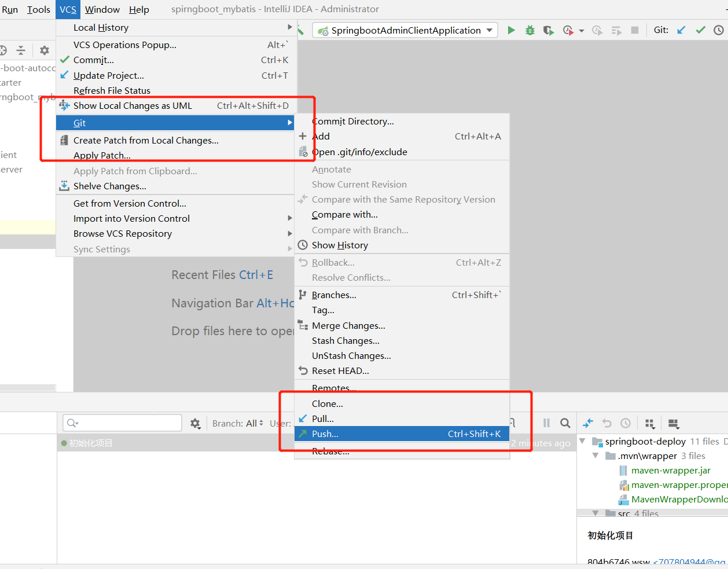Run with Coverage shield icon

click(549, 30)
